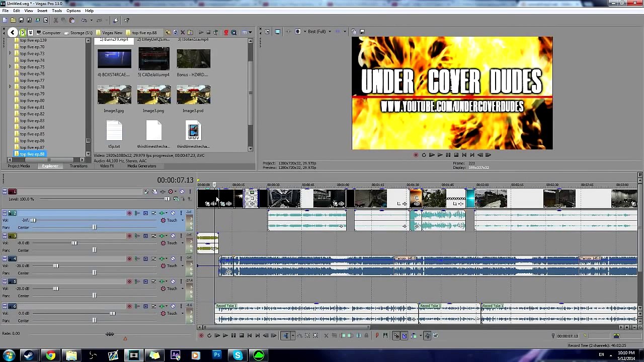The width and height of the screenshot is (644, 362).
Task: Click the Rate scrub control below track list
Action: pyautogui.click(x=110, y=334)
